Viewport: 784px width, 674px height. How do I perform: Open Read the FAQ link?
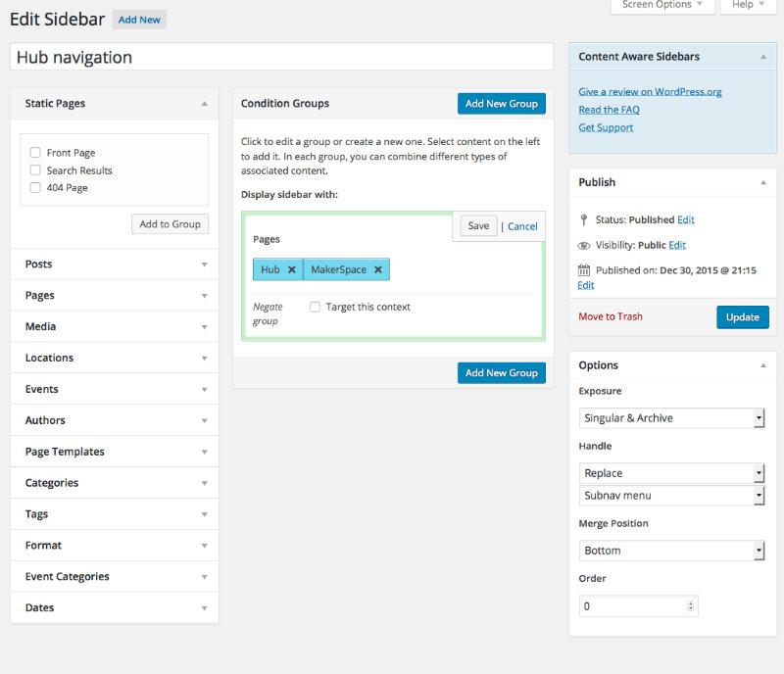click(609, 110)
